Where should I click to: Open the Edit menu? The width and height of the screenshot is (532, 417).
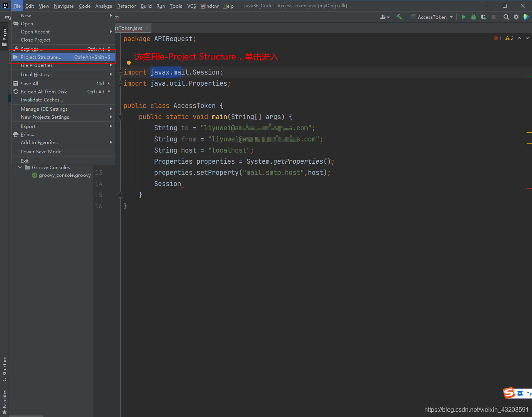[x=30, y=6]
